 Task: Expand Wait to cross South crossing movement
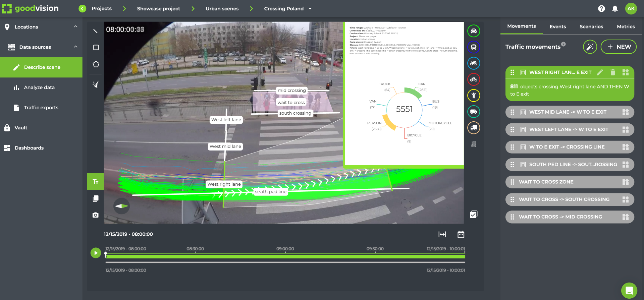pyautogui.click(x=570, y=199)
